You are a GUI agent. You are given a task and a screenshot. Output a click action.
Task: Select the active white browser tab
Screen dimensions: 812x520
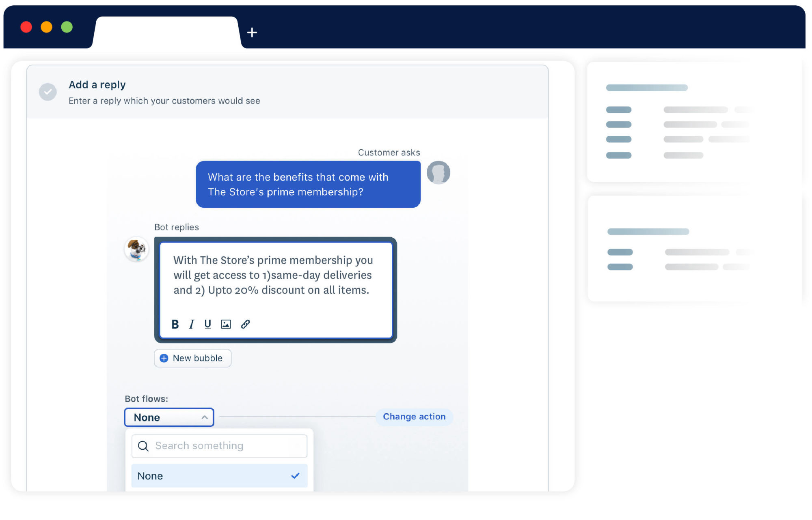166,32
